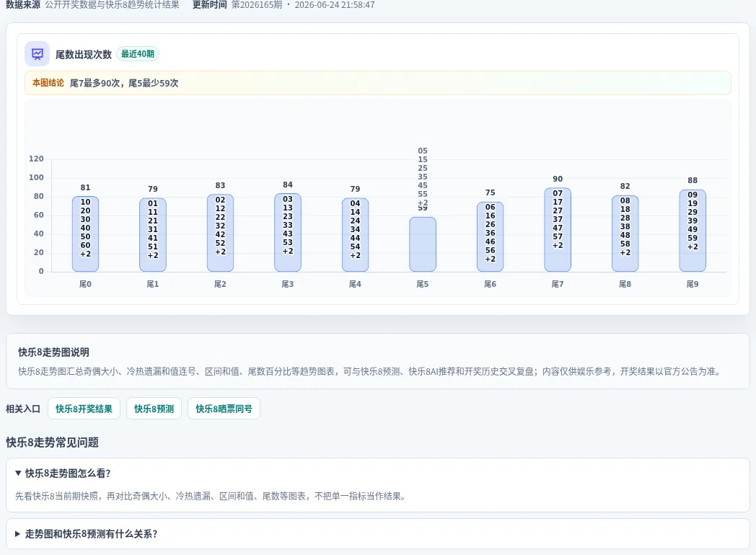Click the 120 y-axis tick label

click(x=36, y=159)
